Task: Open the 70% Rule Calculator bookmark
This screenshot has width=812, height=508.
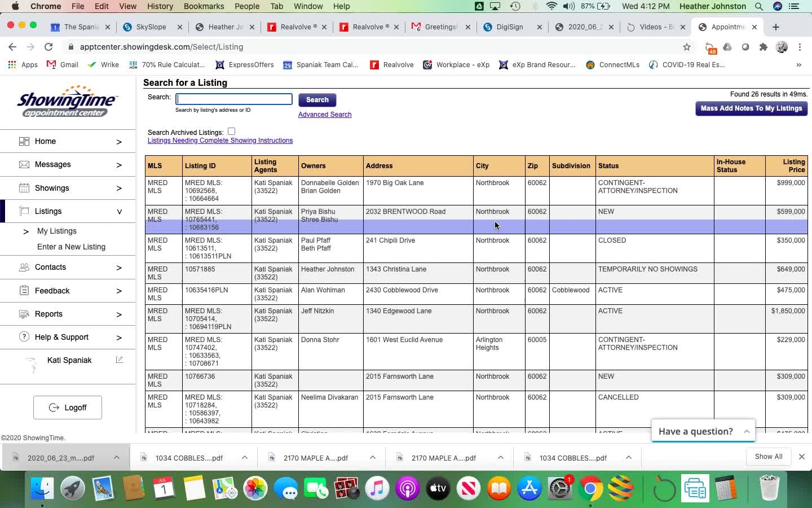Action: coord(167,65)
